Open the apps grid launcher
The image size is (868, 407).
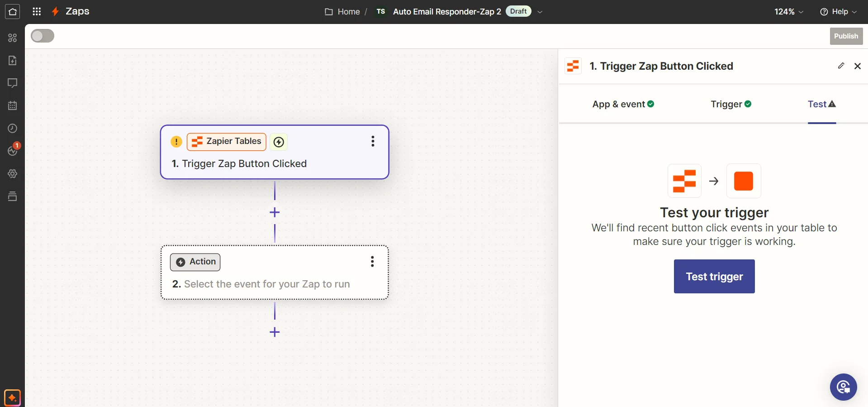37,12
